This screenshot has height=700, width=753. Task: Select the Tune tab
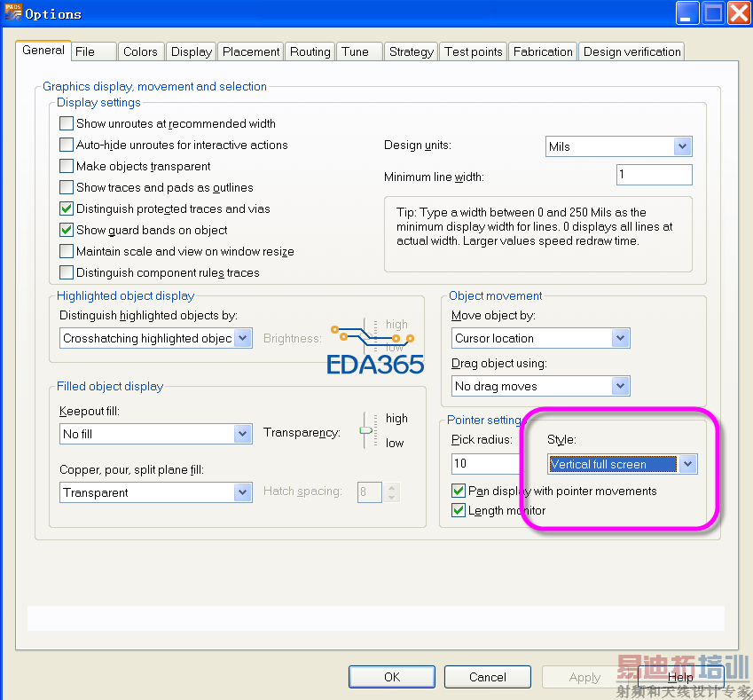coord(360,51)
